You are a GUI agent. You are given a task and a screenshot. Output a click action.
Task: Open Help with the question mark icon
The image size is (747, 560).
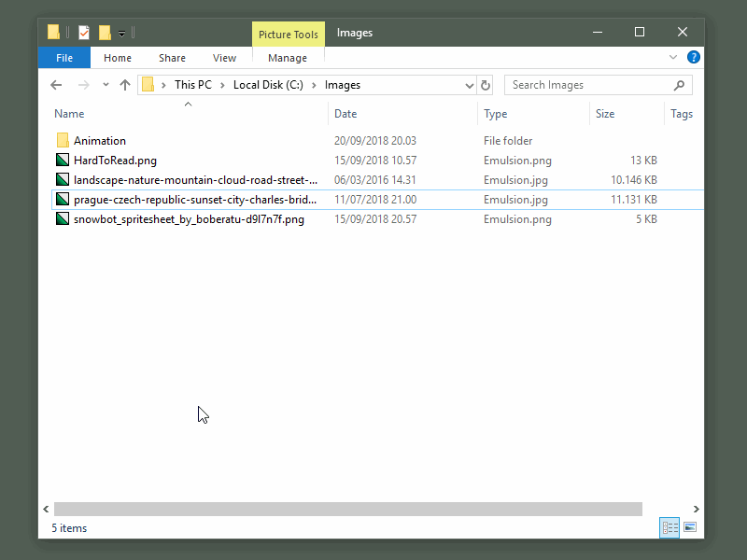click(x=693, y=57)
